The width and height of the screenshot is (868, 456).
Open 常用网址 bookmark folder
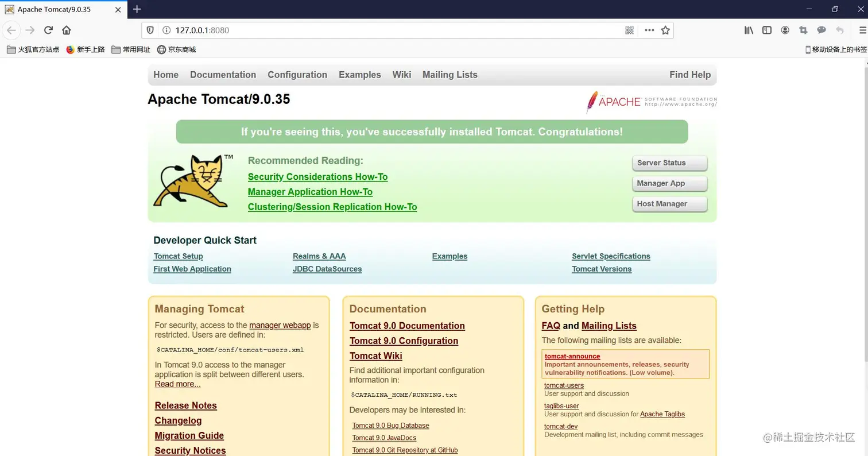[x=131, y=49]
